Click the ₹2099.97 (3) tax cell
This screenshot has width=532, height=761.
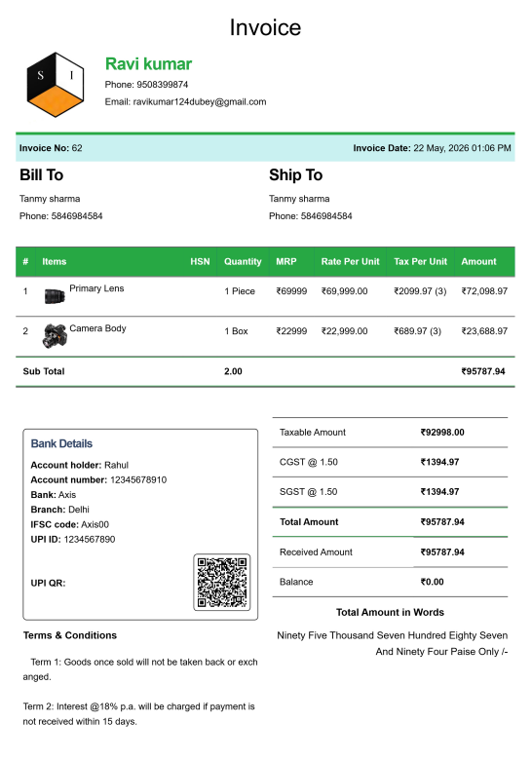(420, 291)
